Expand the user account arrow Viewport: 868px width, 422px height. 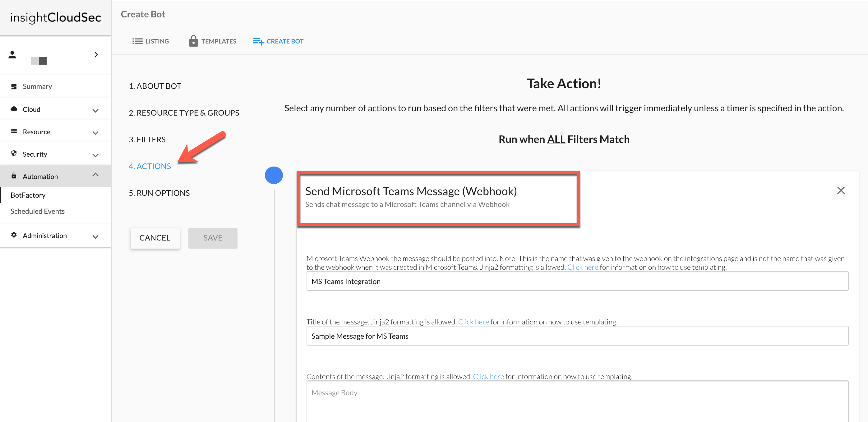click(96, 55)
